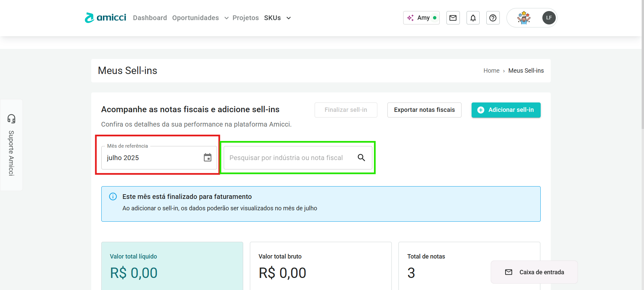Image resolution: width=644 pixels, height=290 pixels.
Task: Open the Mês de referência month selector
Action: point(153,158)
